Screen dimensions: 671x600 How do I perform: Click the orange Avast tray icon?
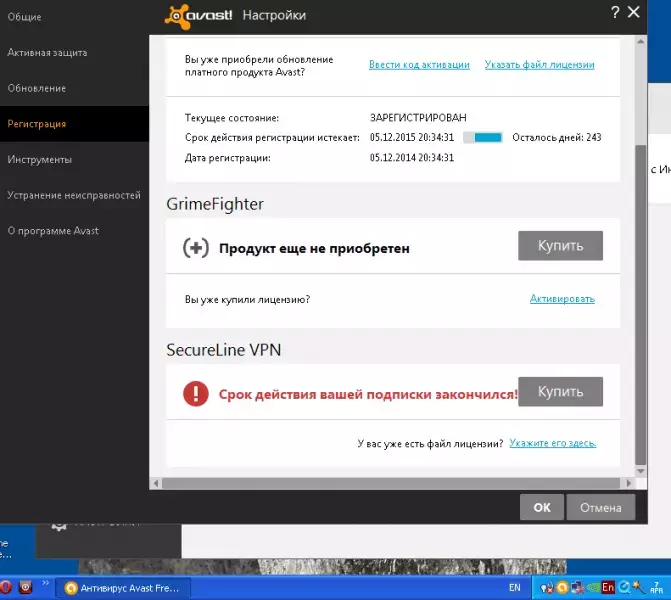tap(562, 588)
